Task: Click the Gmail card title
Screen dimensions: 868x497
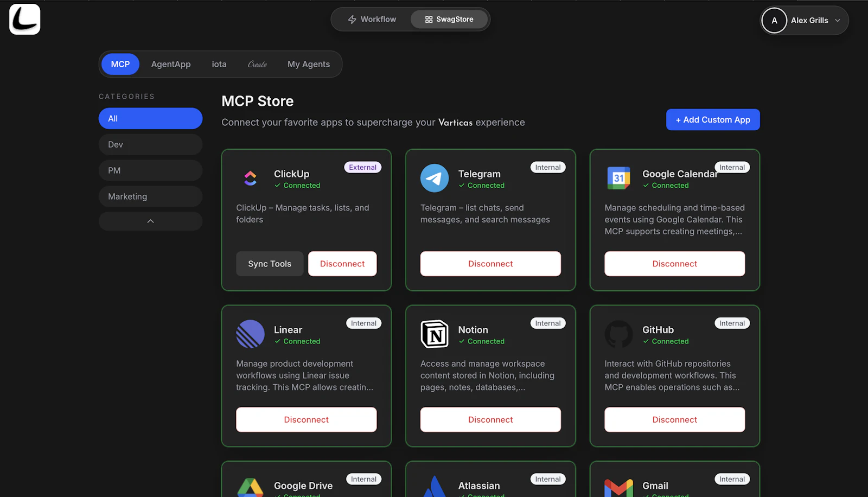Action: click(x=655, y=486)
